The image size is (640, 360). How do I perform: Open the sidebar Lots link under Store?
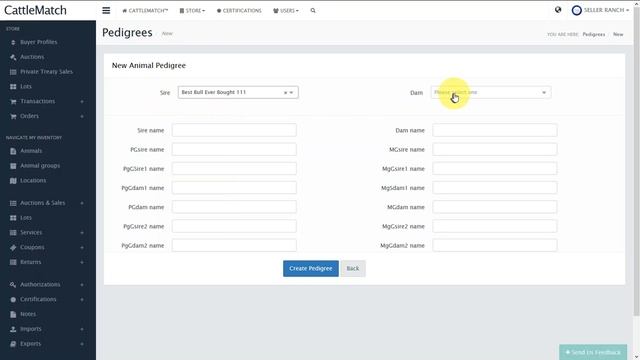[26, 87]
